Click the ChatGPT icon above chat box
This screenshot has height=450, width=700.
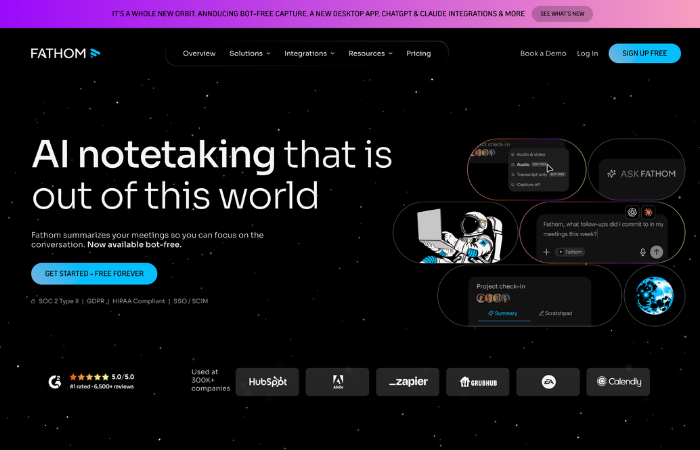pyautogui.click(x=632, y=212)
